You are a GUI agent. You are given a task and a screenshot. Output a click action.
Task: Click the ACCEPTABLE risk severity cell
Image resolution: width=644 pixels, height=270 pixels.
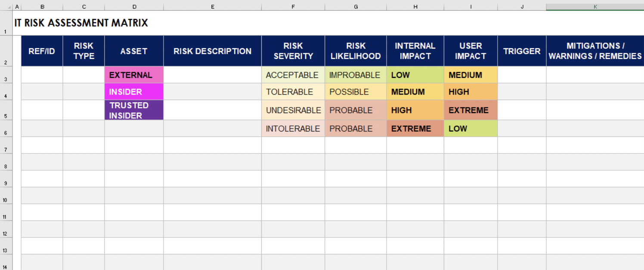[x=293, y=75]
